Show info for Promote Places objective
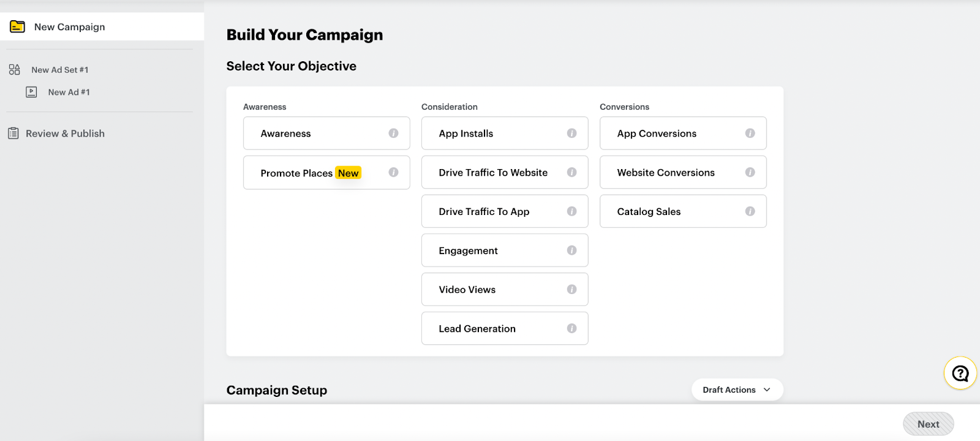 (393, 172)
